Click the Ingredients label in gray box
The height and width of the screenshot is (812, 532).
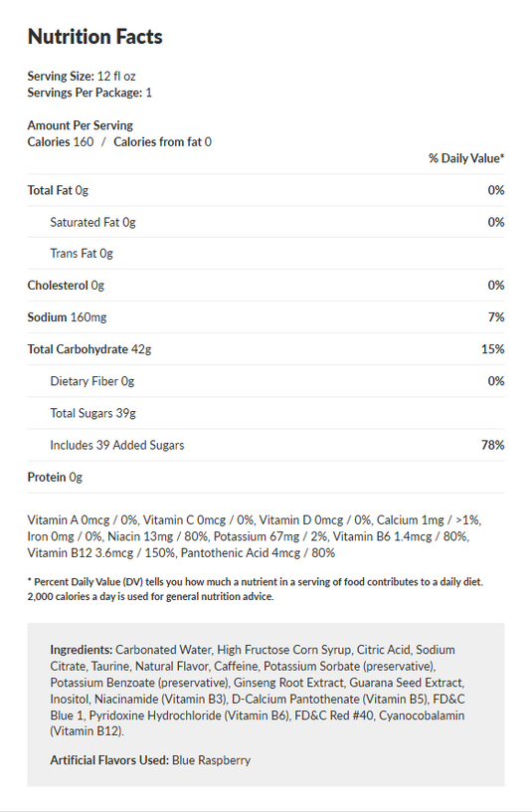tap(82, 650)
